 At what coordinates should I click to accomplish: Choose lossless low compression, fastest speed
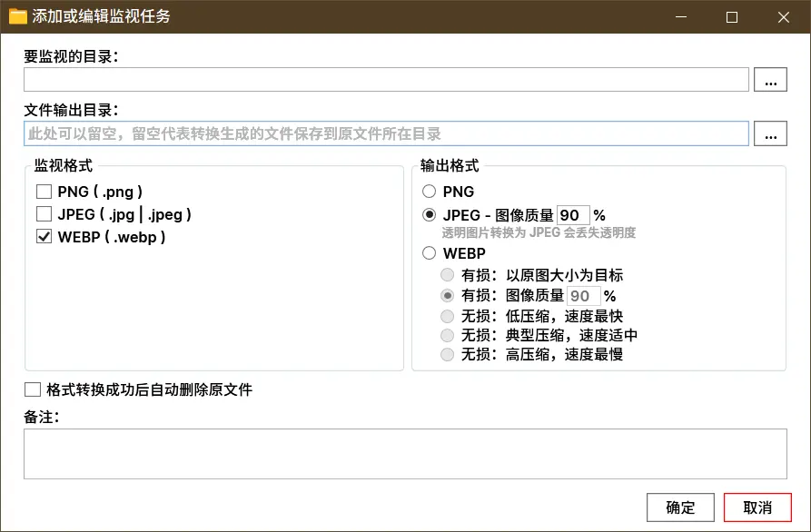click(x=447, y=316)
